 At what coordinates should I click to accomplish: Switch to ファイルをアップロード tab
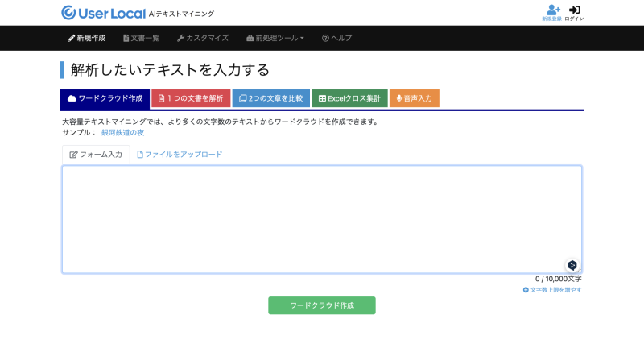coord(180,155)
